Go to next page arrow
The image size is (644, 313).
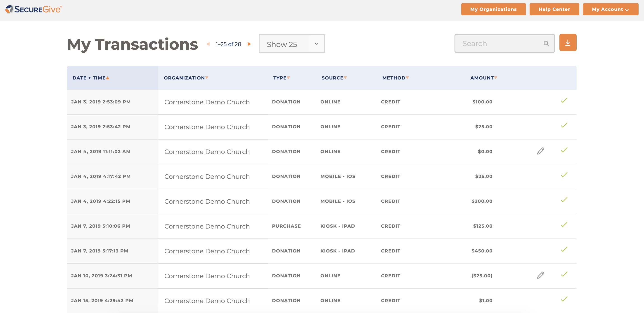pyautogui.click(x=249, y=44)
